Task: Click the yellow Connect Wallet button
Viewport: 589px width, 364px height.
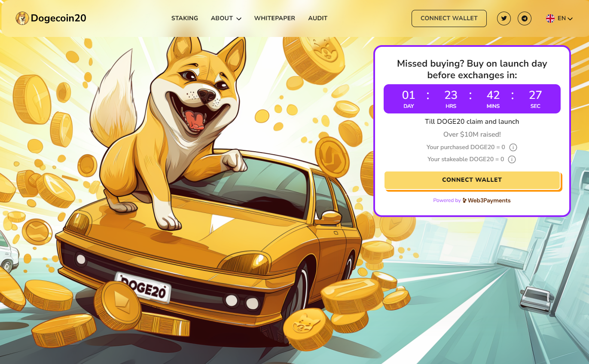Action: (472, 180)
